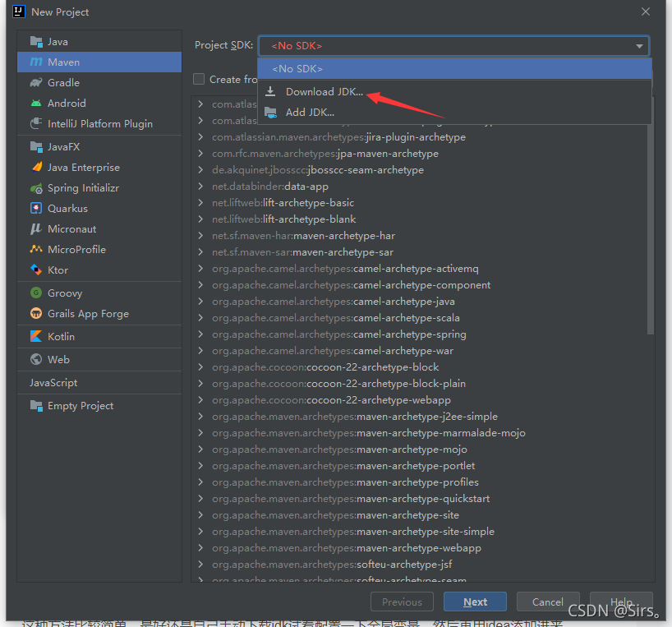Click the Spring Initializr leaf icon
The image size is (672, 627).
[36, 188]
